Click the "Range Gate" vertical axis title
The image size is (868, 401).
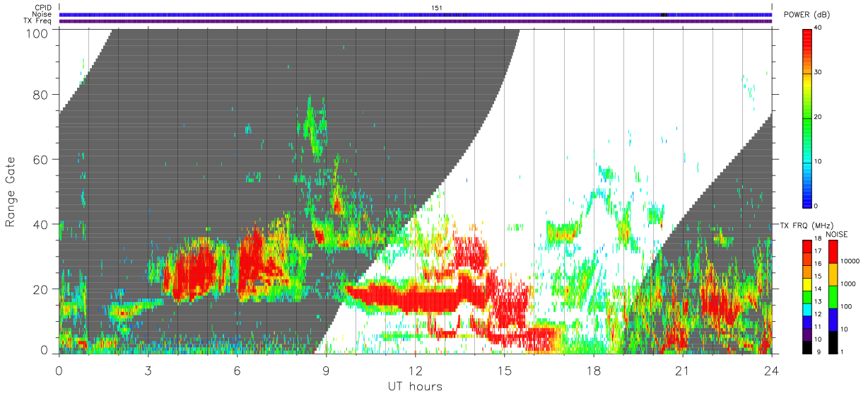[10, 192]
